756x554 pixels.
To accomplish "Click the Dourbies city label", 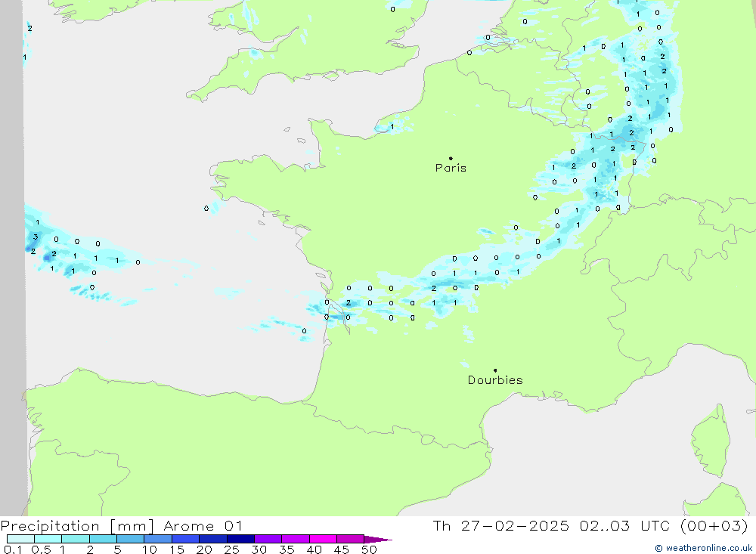I will coord(495,380).
